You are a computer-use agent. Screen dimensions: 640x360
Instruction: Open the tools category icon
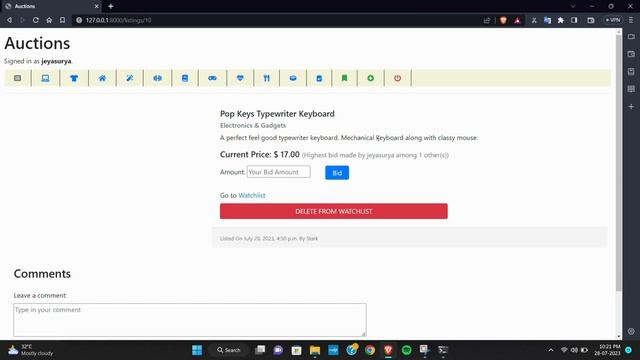130,78
